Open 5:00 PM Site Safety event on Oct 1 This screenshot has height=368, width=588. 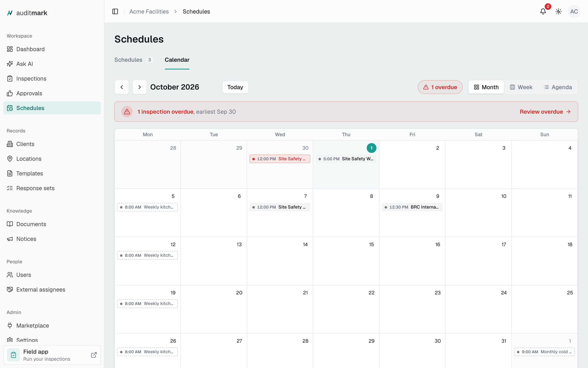[346, 159]
